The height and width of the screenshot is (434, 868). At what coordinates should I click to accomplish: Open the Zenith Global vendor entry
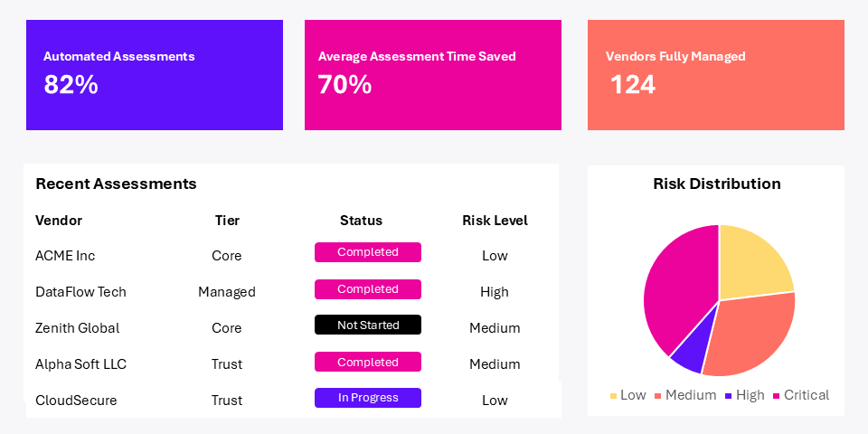pos(77,328)
